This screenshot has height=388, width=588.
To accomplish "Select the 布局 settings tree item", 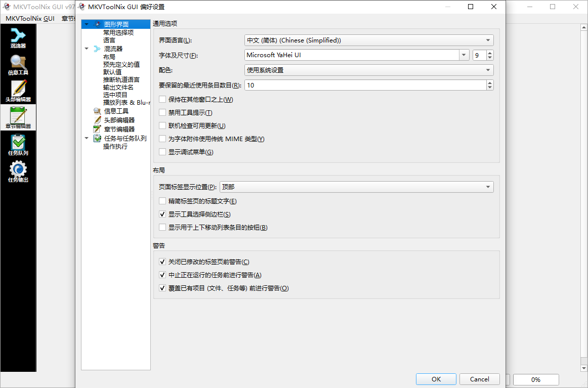I will pos(108,56).
